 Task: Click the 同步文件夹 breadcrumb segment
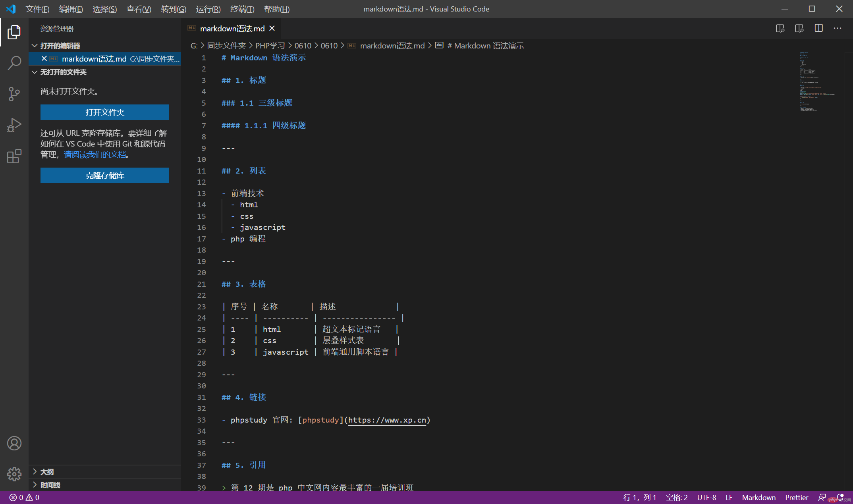click(226, 46)
